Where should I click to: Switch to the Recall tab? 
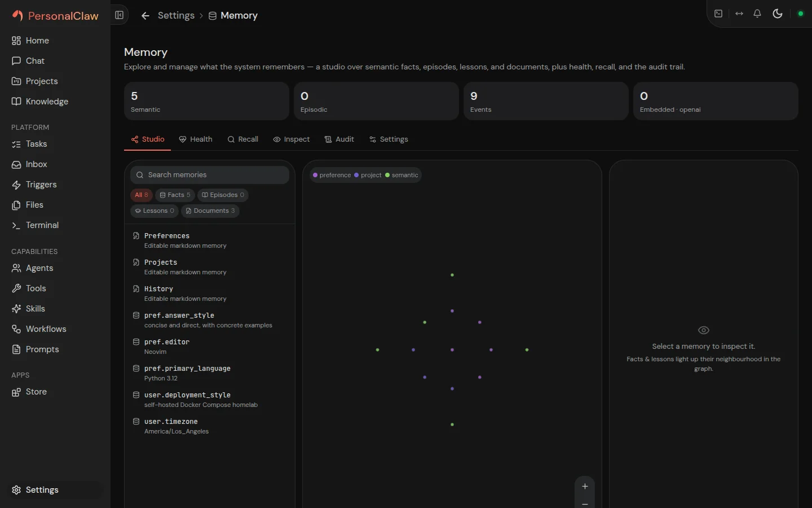(243, 139)
